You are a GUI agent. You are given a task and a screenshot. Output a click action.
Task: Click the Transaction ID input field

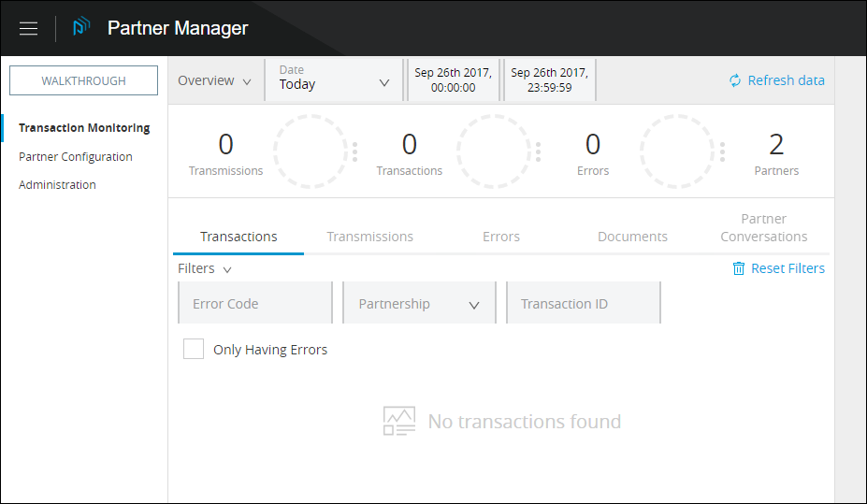tap(583, 304)
